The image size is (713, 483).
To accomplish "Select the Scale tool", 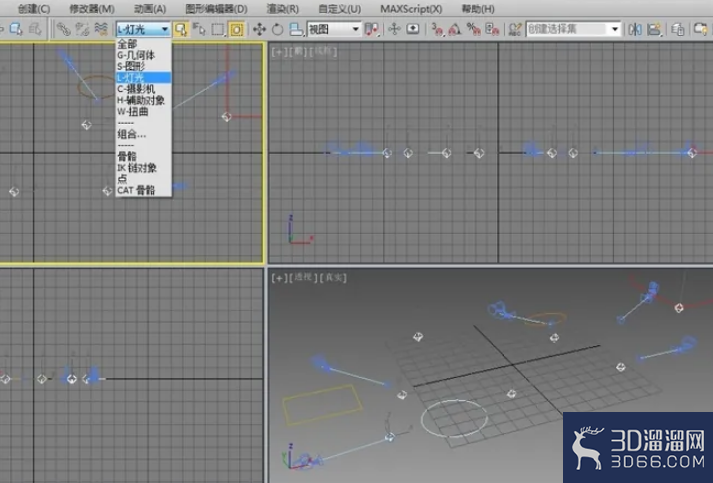I will 296,30.
